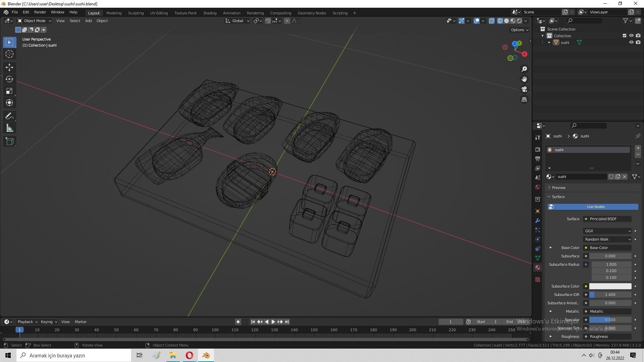Viewport: 644px width, 362px height.
Task: Hide the sushi object in the outliner
Action: (x=631, y=43)
